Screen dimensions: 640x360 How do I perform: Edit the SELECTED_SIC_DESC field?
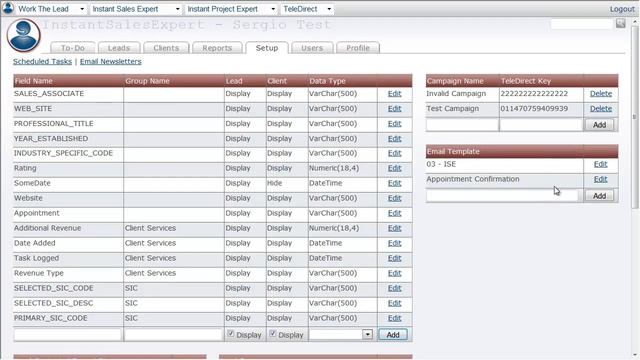394,303
